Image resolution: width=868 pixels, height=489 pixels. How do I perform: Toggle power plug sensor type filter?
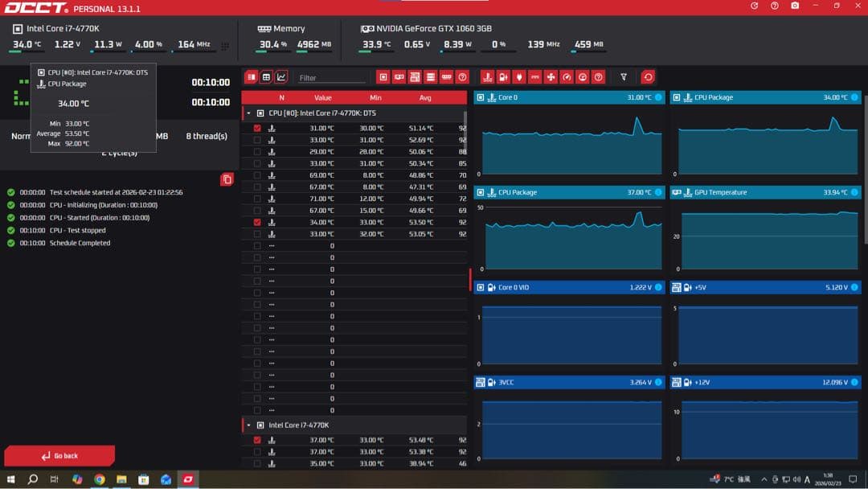[x=519, y=77]
